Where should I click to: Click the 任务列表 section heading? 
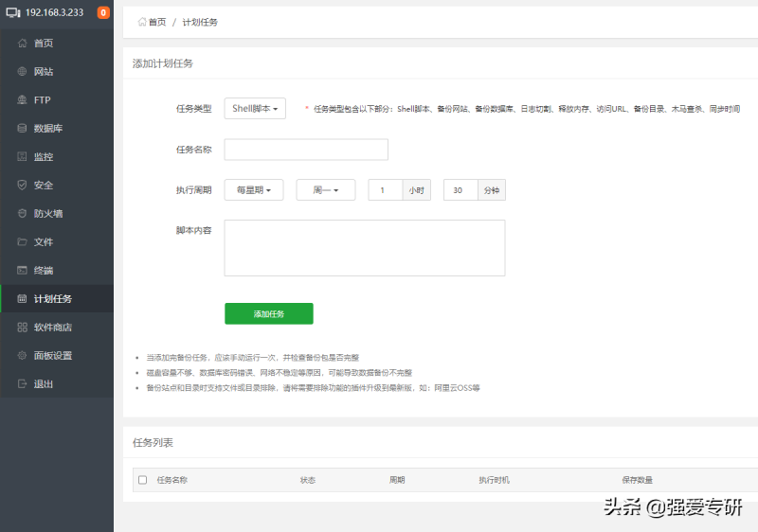pyautogui.click(x=153, y=443)
